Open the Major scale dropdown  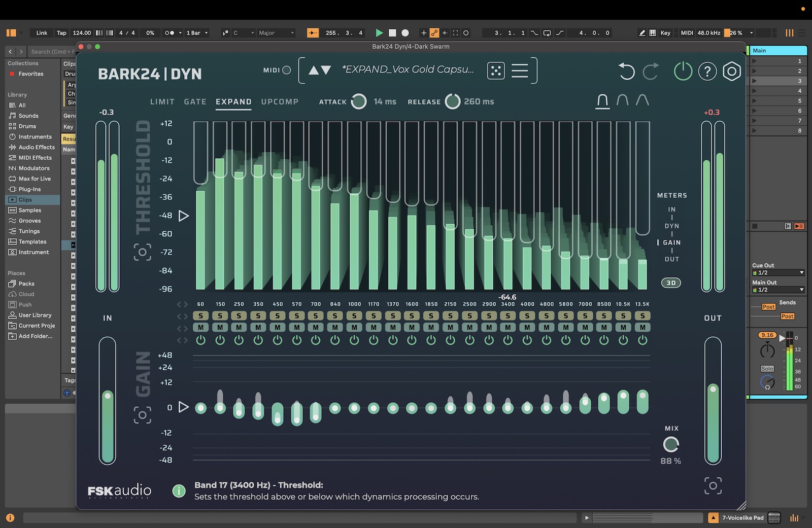[276, 33]
